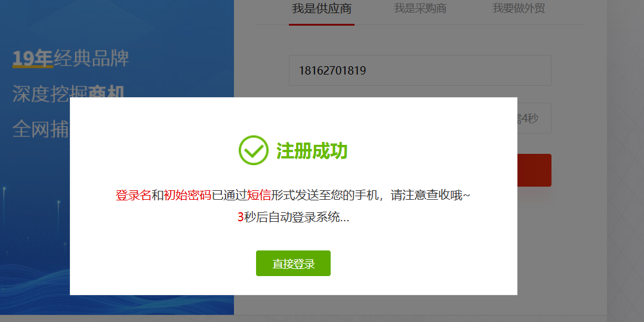Focus the phone number field showing 18162701819

[420, 70]
